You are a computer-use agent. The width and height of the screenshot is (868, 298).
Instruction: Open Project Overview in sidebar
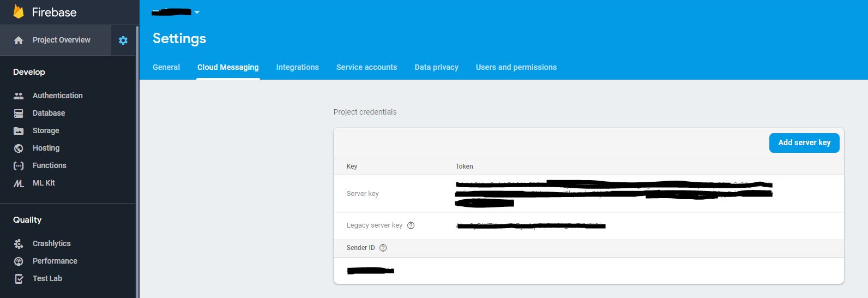(x=62, y=40)
